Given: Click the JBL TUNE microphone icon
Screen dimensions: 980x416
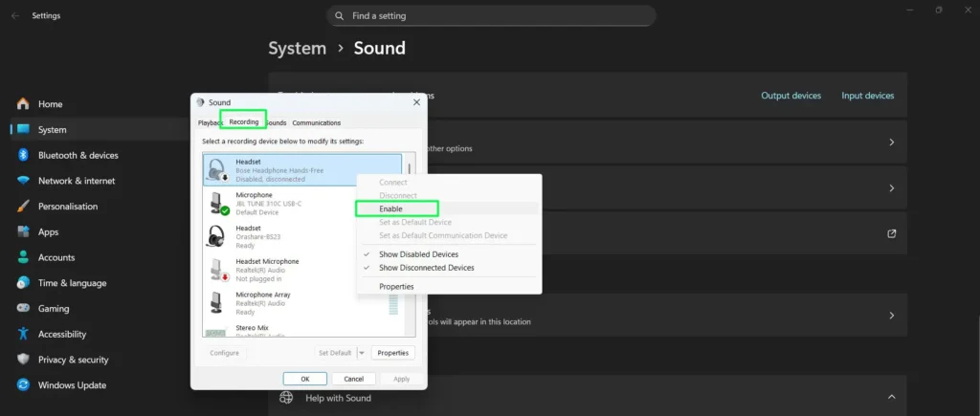Looking at the screenshot, I should [218, 204].
